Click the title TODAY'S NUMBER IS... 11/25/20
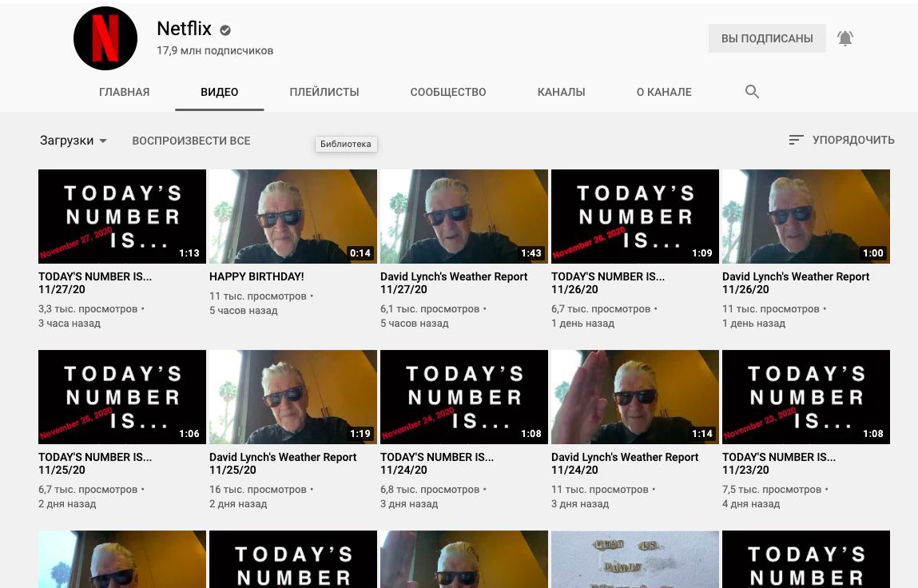 pyautogui.click(x=95, y=463)
